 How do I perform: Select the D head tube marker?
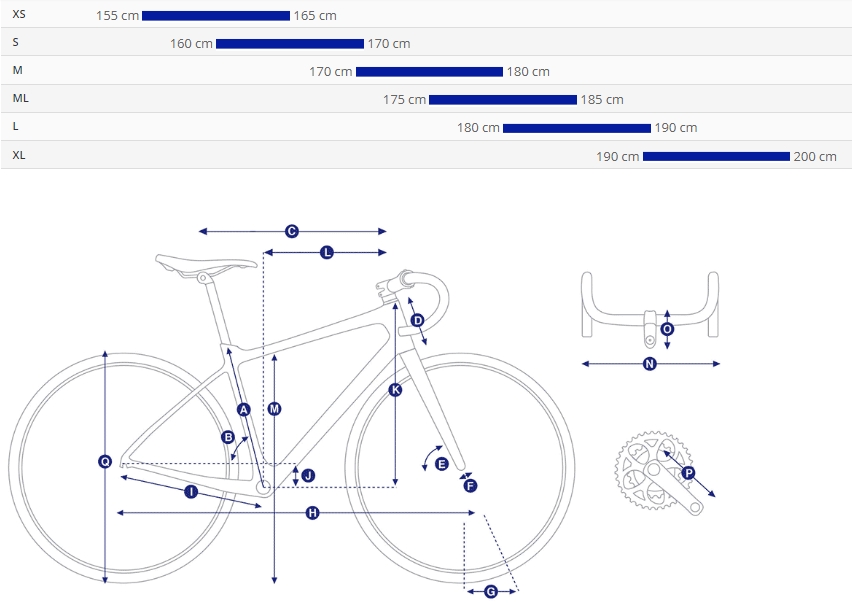(x=417, y=321)
